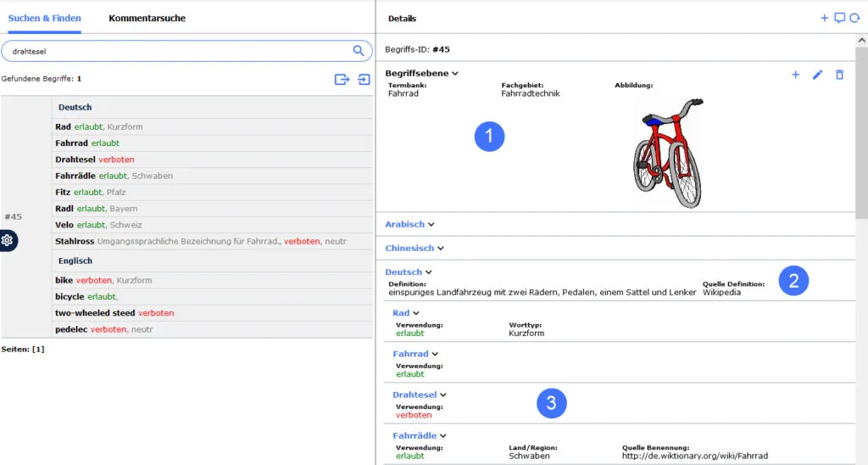Open the comment icon in Details header
Image resolution: width=868 pixels, height=465 pixels.
click(x=840, y=19)
